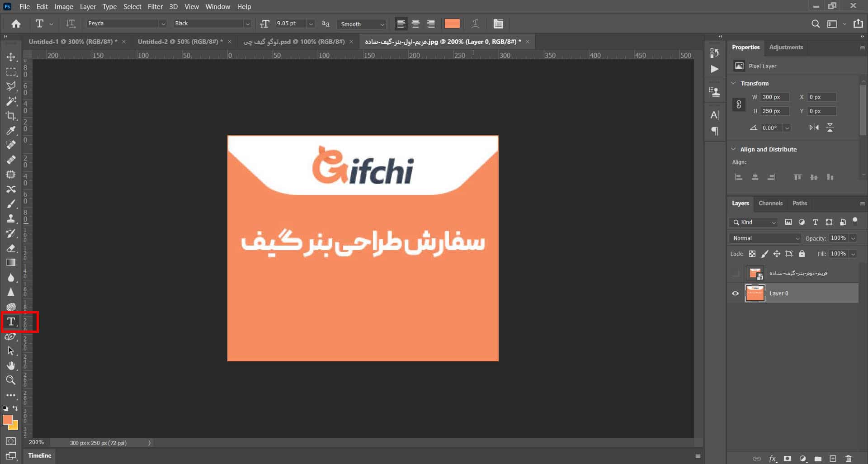Select the Polygonal Lasso tool
Image resolution: width=868 pixels, height=464 pixels.
click(11, 86)
